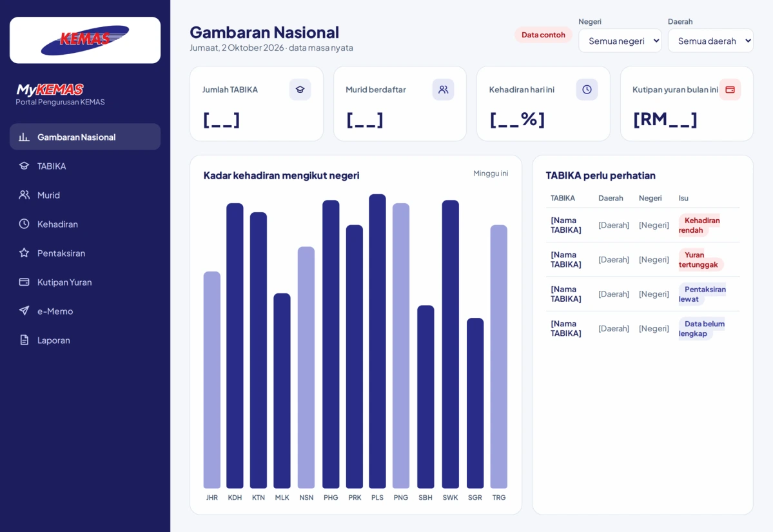Click the card icon beside Kutipan Yuran
Viewport: 773px width, 532px height.
(24, 282)
